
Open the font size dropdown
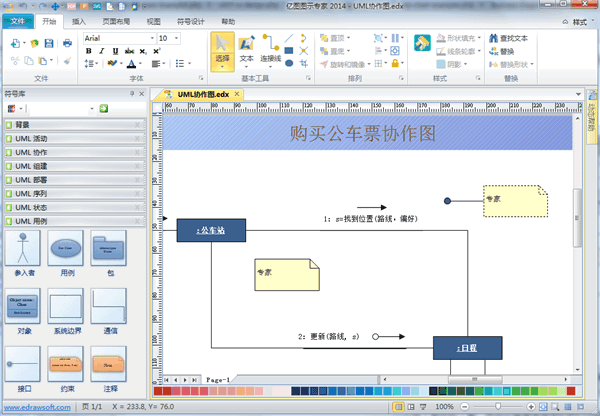tap(176, 38)
